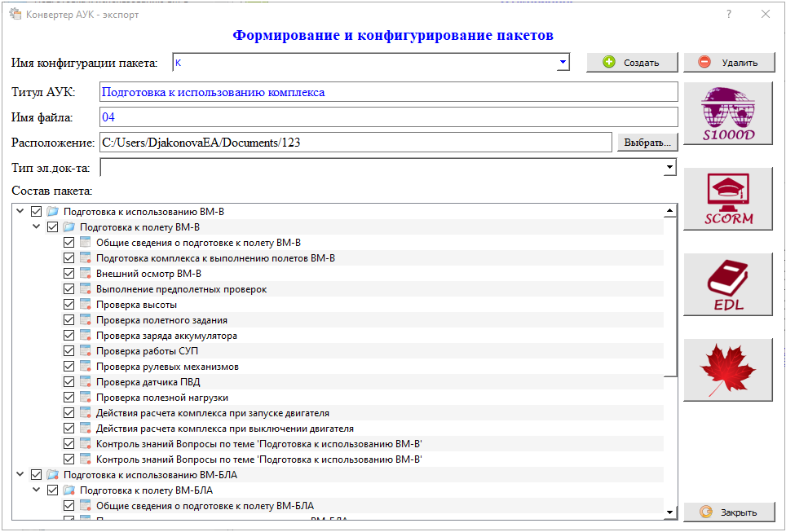Select 'Выполнение предполетных проверок' tree item
The height and width of the screenshot is (532, 786).
click(x=181, y=289)
